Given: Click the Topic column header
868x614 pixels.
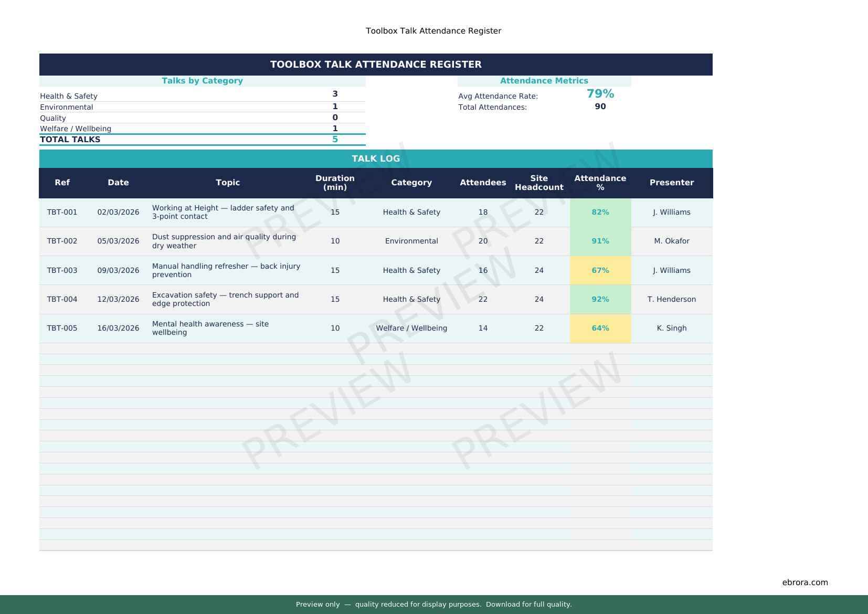Looking at the screenshot, I should 228,183.
